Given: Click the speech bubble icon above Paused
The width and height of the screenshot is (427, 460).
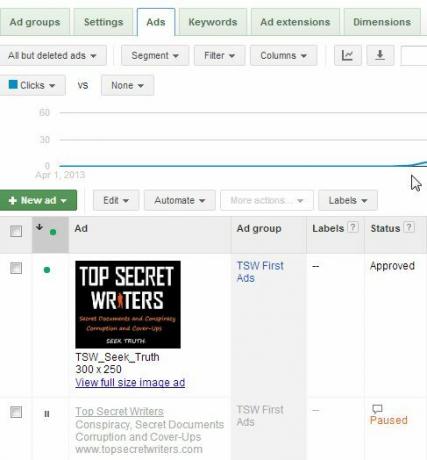Looking at the screenshot, I should coord(377,409).
